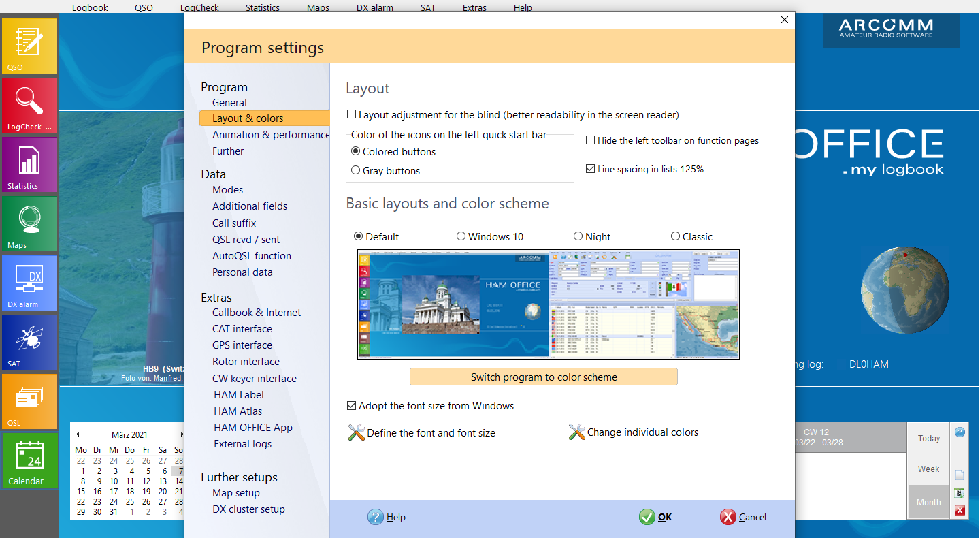Toggle Hide the left toolbar on function pages
This screenshot has height=538, width=980.
click(x=591, y=140)
